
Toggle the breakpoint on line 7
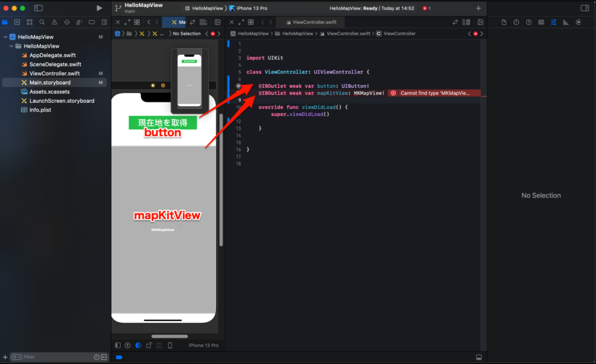click(x=238, y=85)
